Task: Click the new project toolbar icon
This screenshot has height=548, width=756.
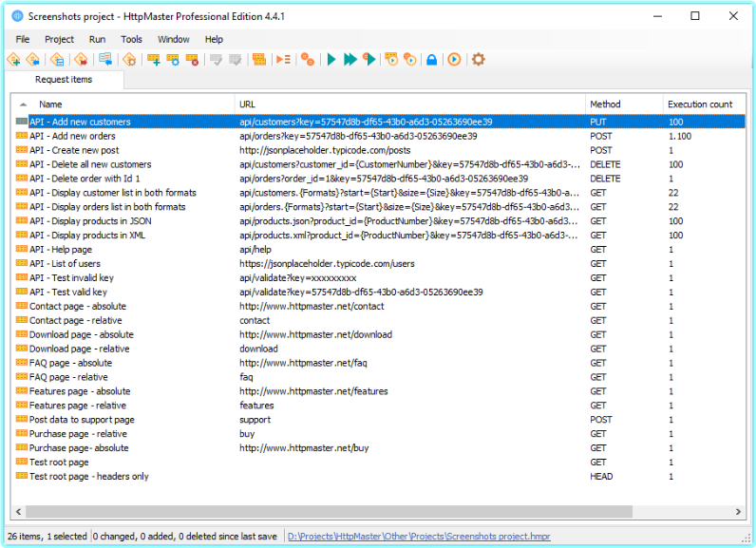Action: (x=13, y=60)
